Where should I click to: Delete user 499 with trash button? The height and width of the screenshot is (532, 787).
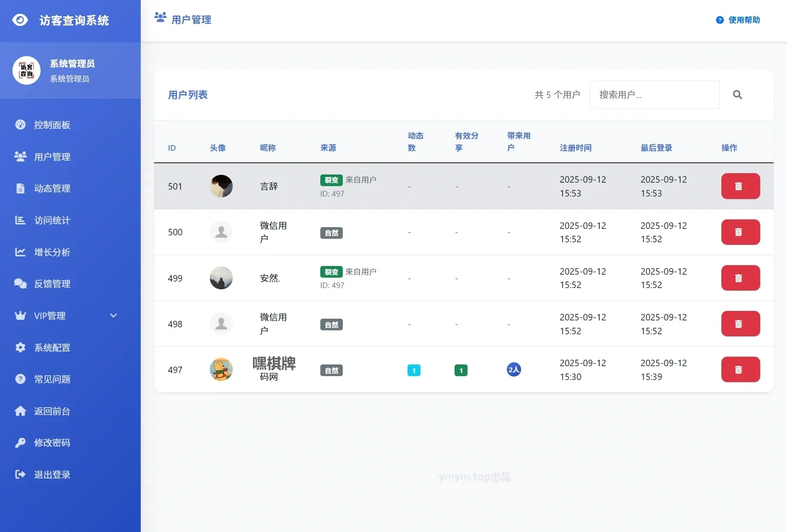[740, 278]
